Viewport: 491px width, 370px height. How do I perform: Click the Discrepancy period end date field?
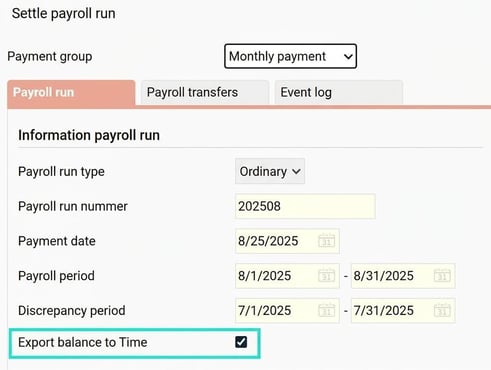(x=403, y=311)
